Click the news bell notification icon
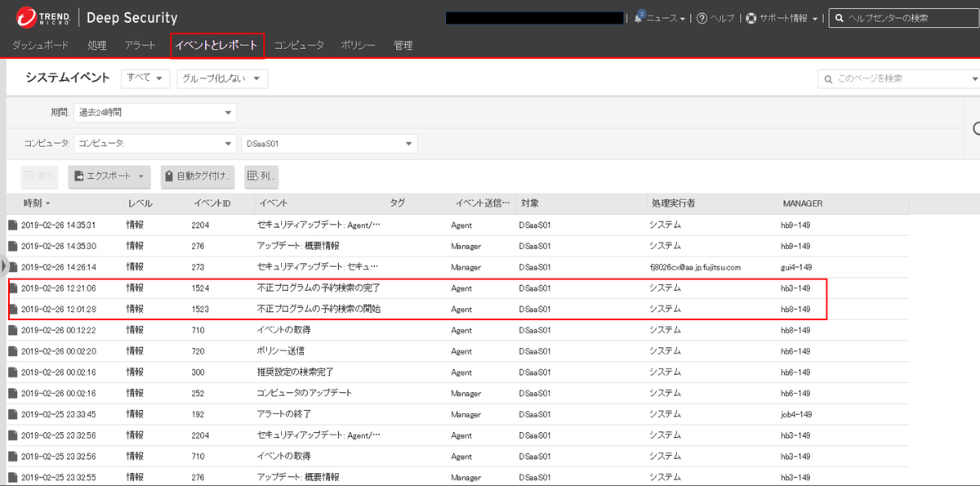This screenshot has height=486, width=980. point(639,18)
